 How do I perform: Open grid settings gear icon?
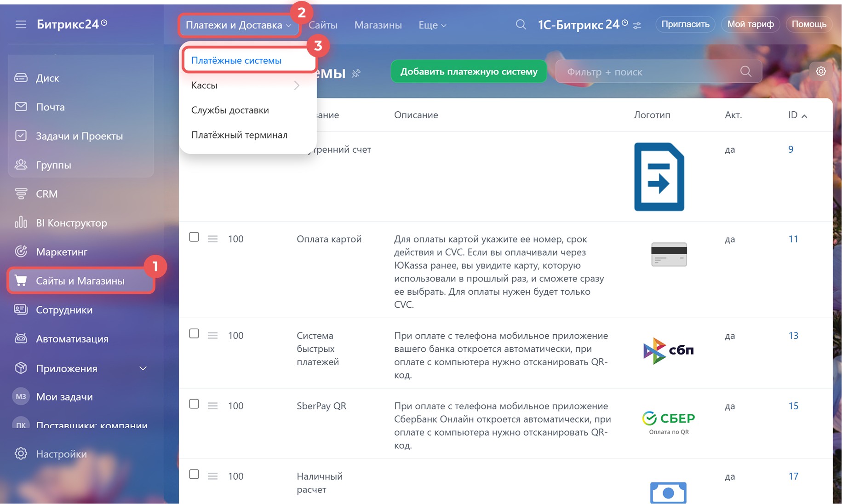[x=821, y=71]
